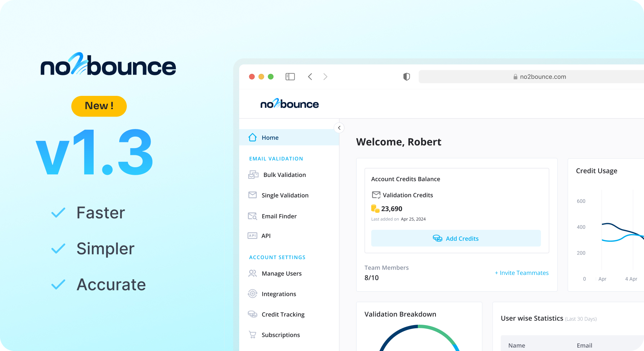Open Manage Users settings
Viewport: 644px width, 351px height.
coord(282,274)
